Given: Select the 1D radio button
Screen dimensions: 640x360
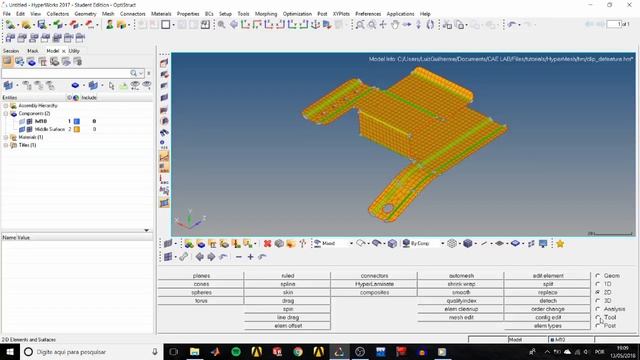Looking at the screenshot, I should (598, 284).
